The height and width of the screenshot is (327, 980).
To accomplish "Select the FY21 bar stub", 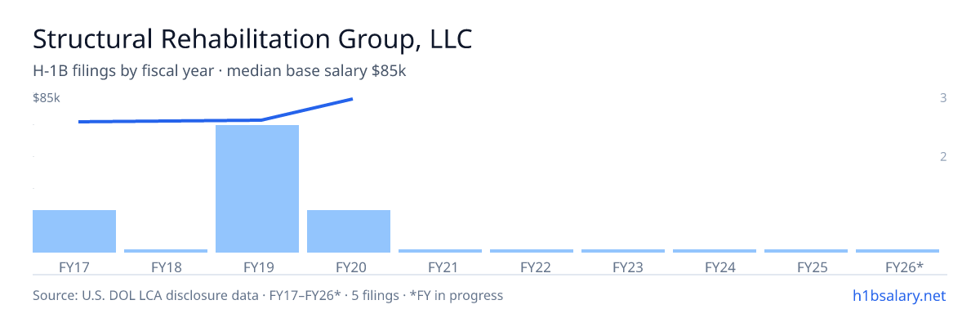I will [440, 251].
